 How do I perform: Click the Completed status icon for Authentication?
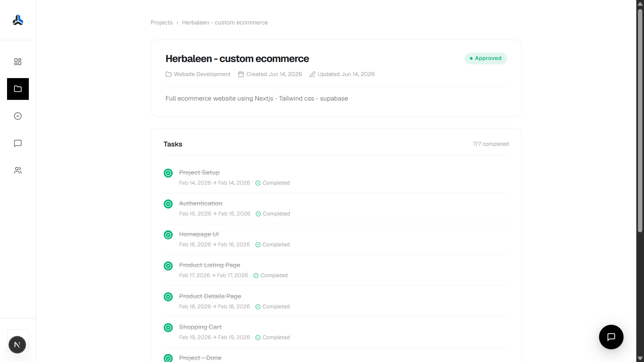tap(258, 214)
